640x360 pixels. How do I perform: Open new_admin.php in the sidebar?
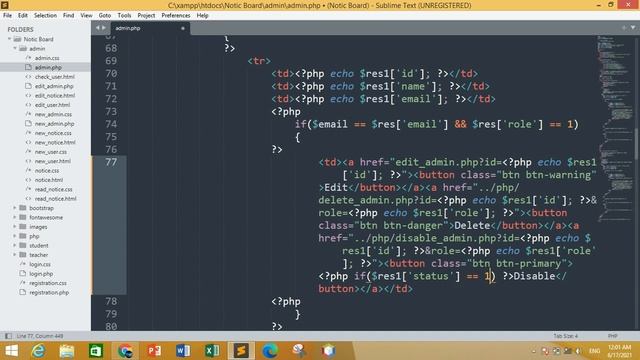pyautogui.click(x=54, y=124)
